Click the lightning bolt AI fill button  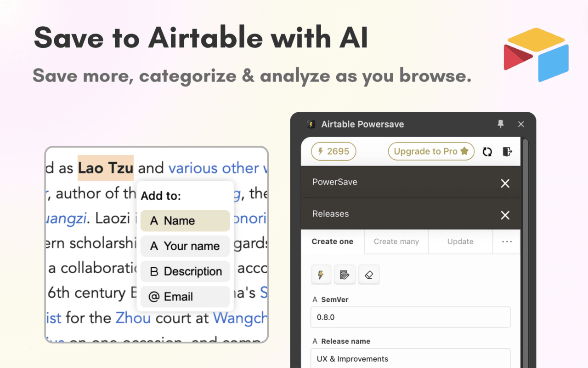[321, 275]
